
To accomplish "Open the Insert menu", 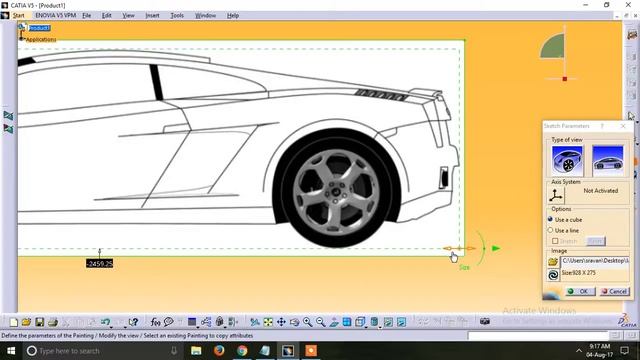I will click(152, 16).
